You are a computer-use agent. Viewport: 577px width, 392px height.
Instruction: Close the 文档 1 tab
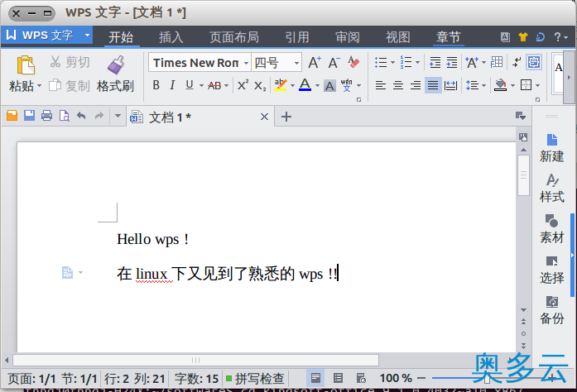(x=264, y=117)
